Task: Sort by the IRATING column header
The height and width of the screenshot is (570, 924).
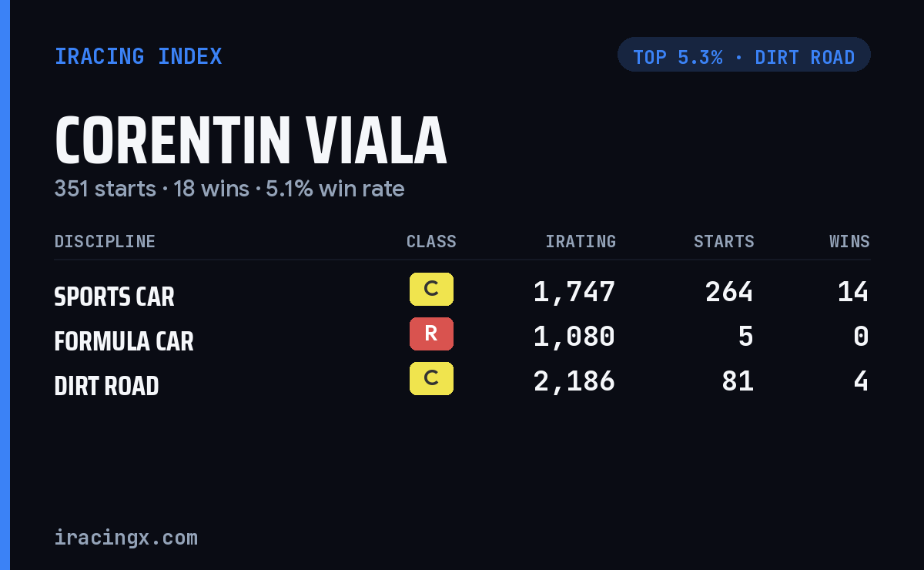Action: (581, 242)
